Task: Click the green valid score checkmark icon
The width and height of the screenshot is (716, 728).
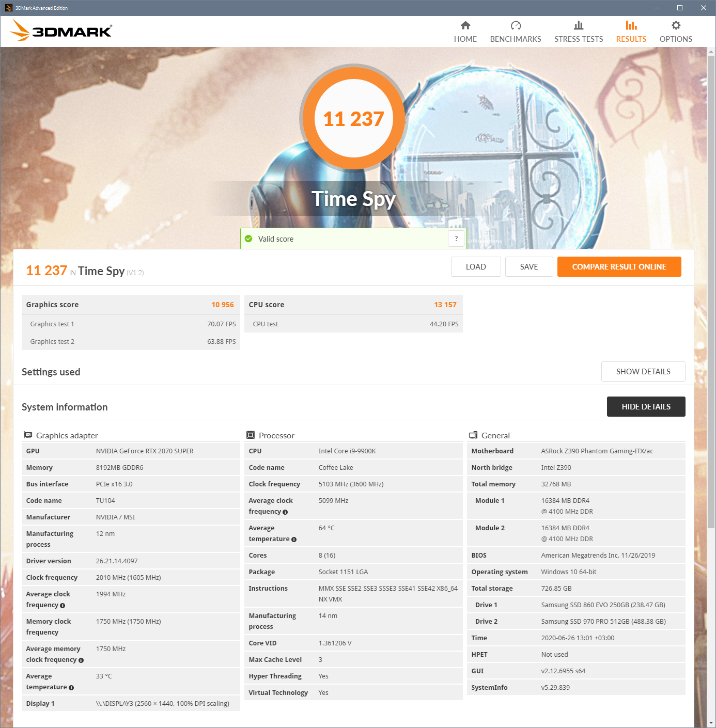Action: (x=248, y=239)
